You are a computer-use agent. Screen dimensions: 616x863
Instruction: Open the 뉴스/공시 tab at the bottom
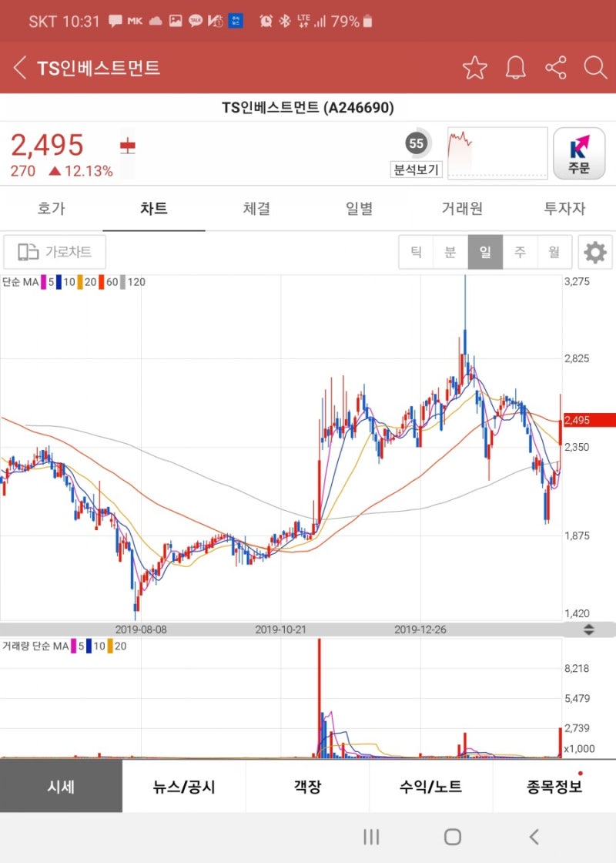(x=185, y=787)
